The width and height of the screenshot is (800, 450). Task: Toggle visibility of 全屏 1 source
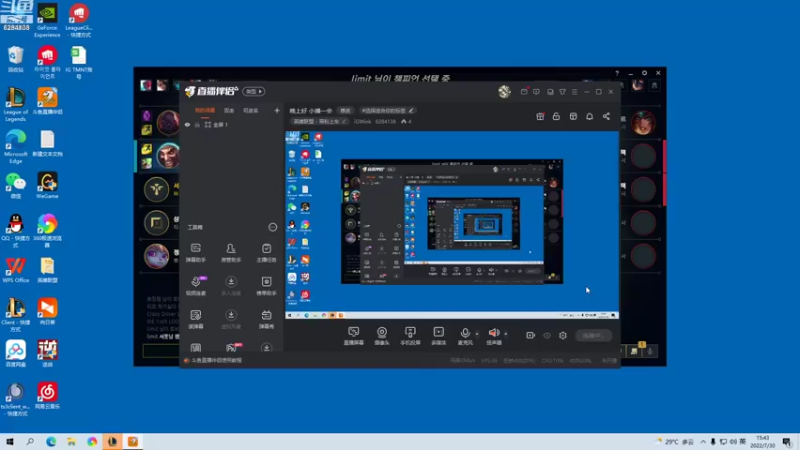[187, 124]
